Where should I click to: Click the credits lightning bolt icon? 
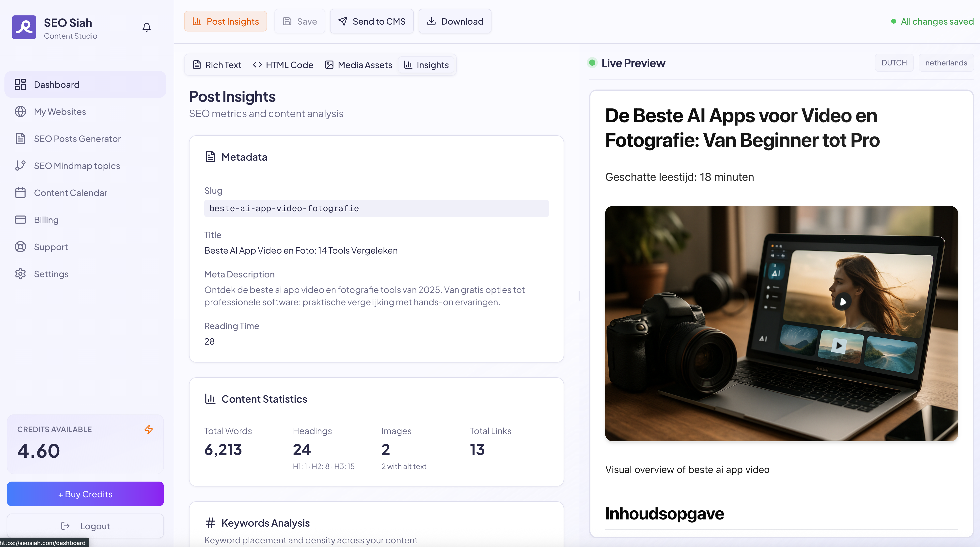pos(148,429)
